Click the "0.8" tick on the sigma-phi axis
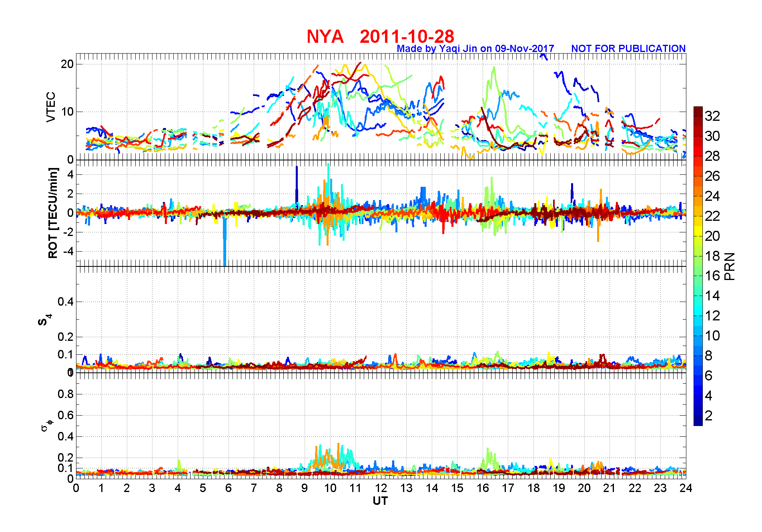762x532 pixels. pyautogui.click(x=66, y=394)
